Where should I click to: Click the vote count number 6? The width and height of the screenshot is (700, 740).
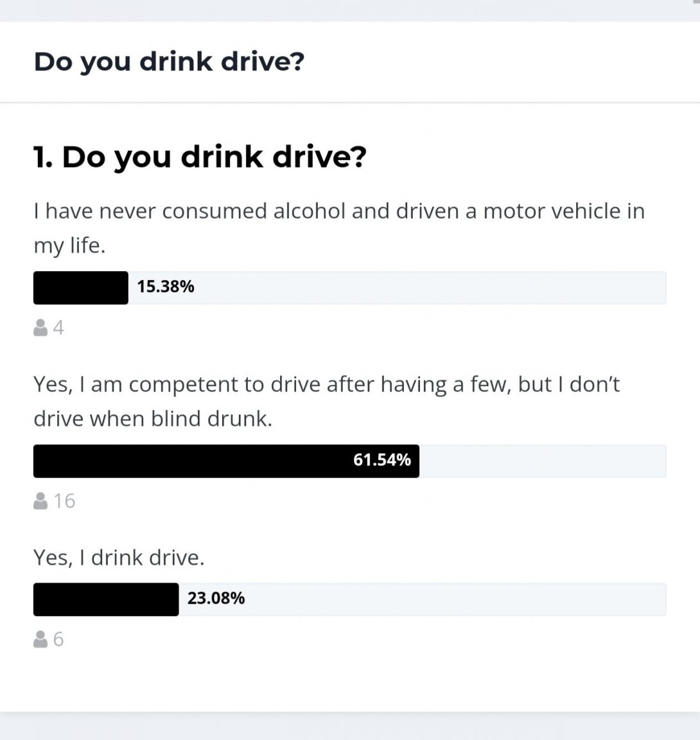pyautogui.click(x=58, y=639)
